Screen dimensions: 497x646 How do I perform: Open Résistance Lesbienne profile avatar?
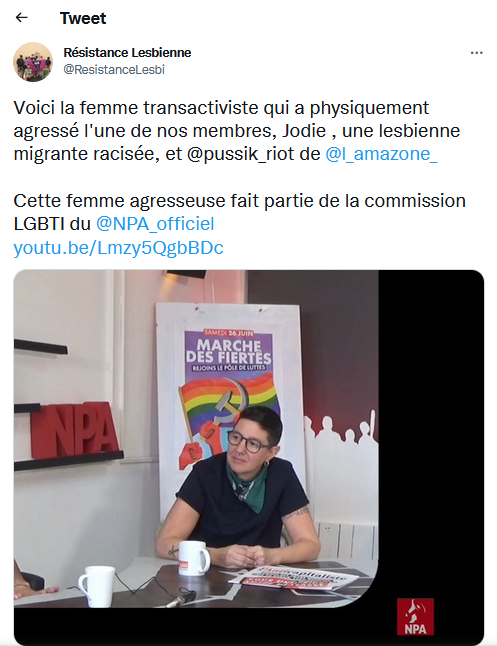[33, 62]
